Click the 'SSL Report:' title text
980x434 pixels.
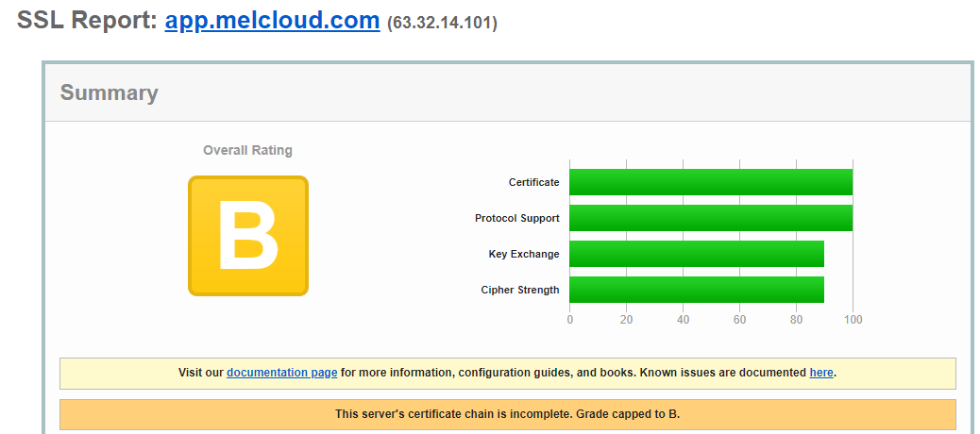(87, 21)
